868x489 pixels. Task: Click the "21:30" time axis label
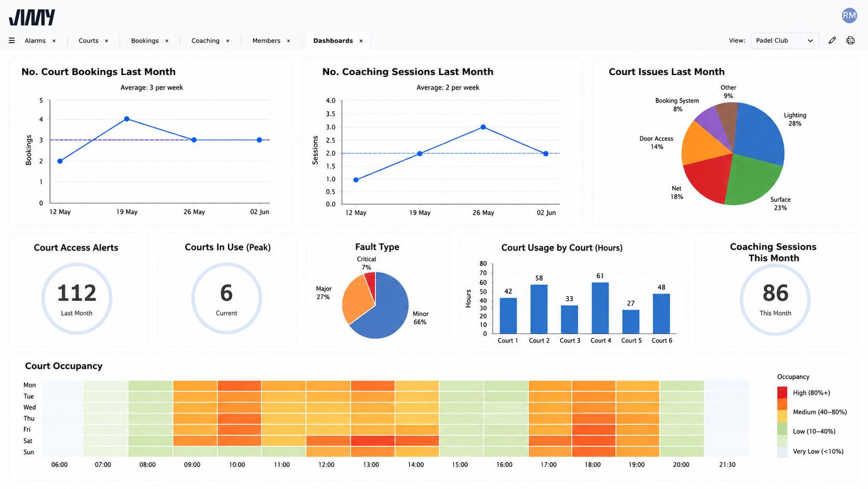(727, 465)
